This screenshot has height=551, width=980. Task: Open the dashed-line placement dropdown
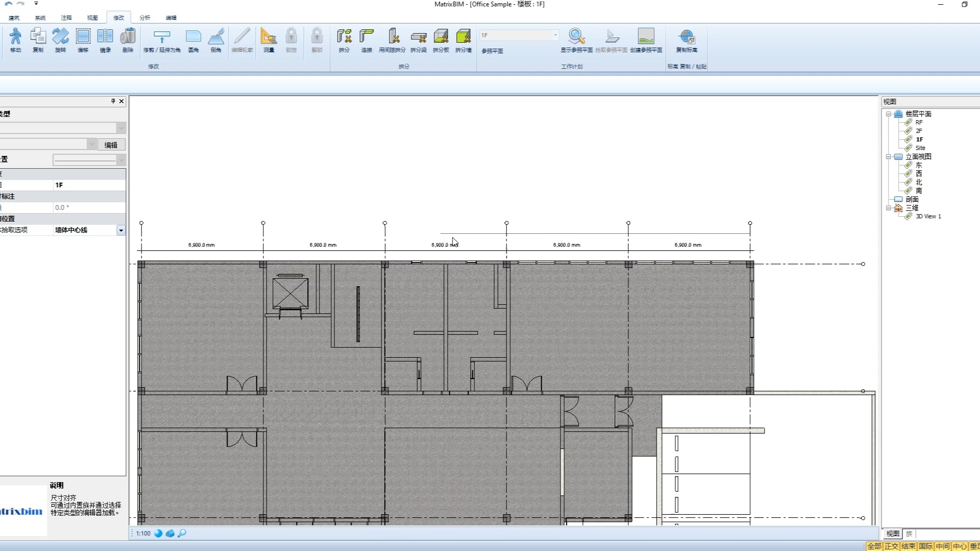(x=121, y=160)
